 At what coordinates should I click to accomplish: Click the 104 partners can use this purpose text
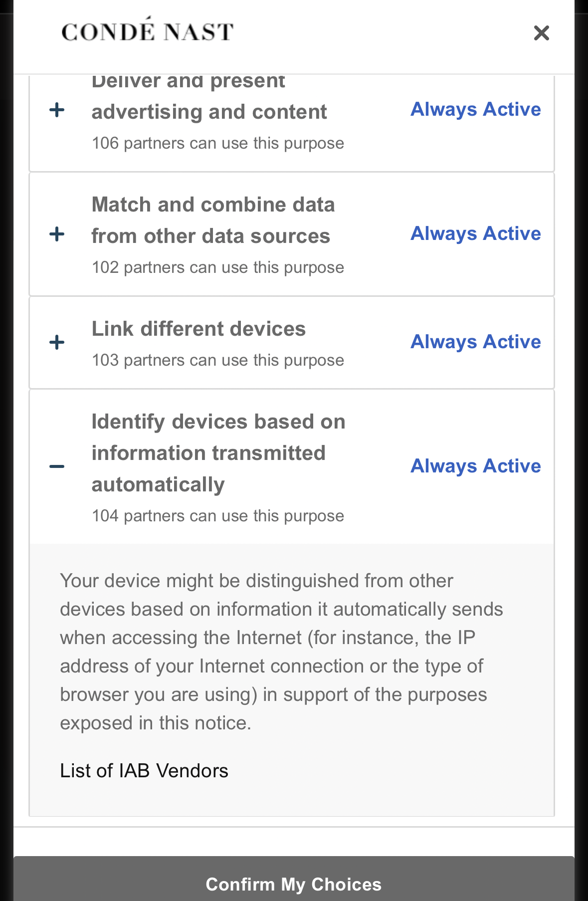(218, 516)
